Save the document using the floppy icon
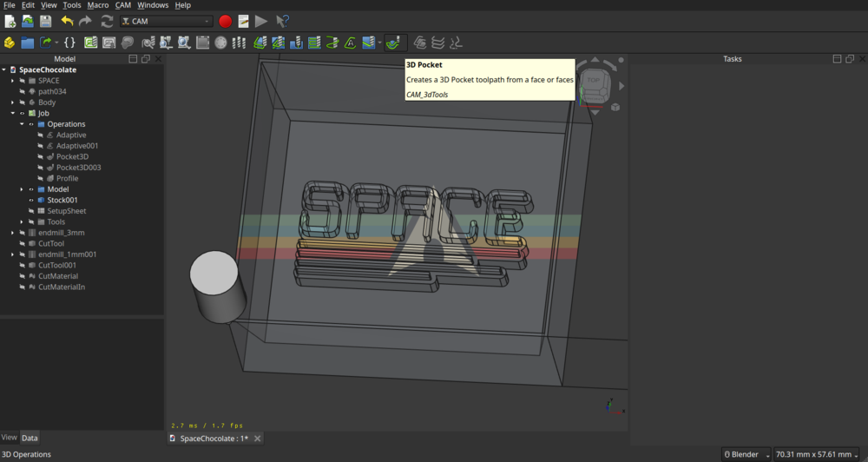Viewport: 868px width, 462px height. tap(45, 21)
